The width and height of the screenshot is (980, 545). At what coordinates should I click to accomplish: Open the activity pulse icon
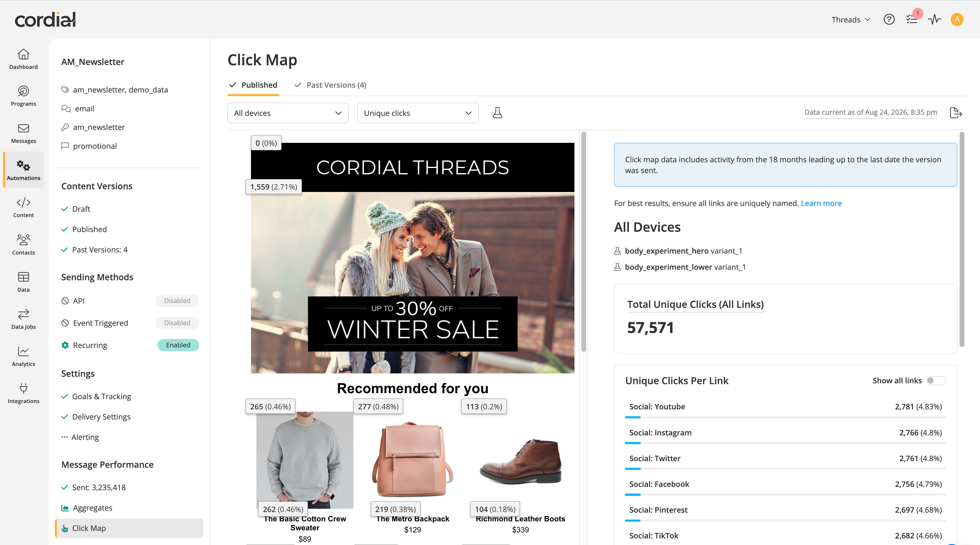pos(934,19)
